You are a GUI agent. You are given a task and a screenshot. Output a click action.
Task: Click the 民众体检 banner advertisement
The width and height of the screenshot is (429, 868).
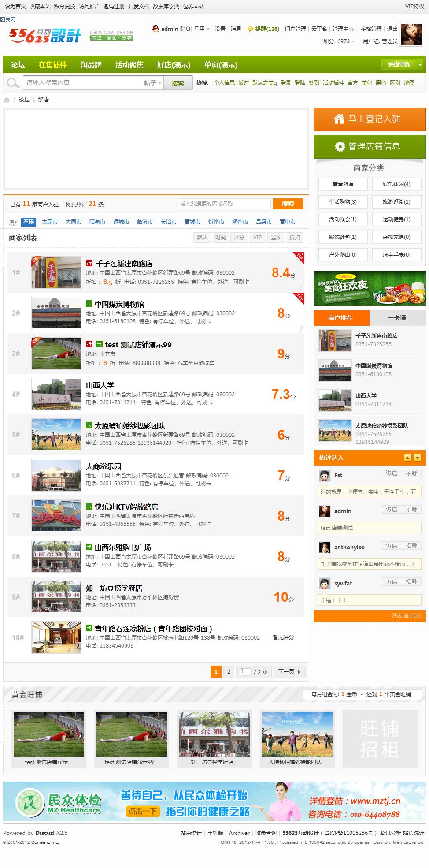tap(214, 802)
